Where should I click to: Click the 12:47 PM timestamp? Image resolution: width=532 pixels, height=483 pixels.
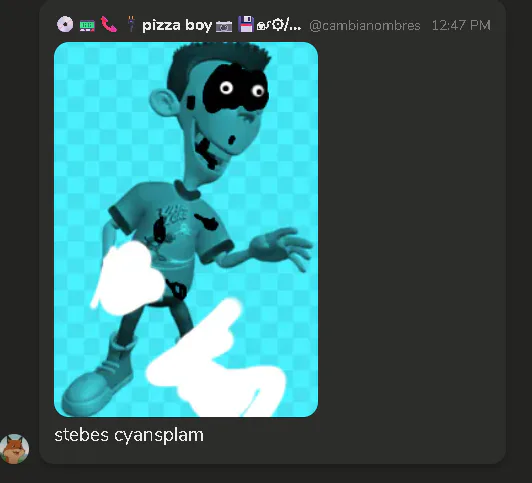[x=461, y=25]
